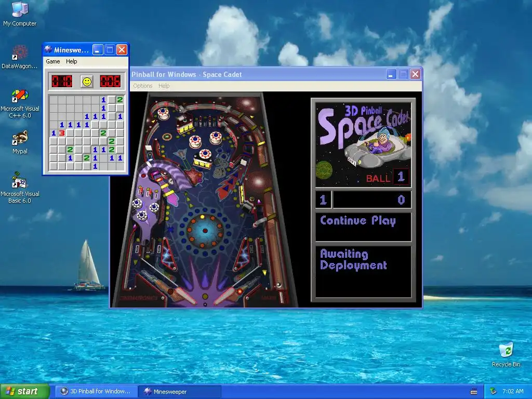Select the DataWagon desktop shortcut
This screenshot has height=399, width=532.
pos(20,56)
